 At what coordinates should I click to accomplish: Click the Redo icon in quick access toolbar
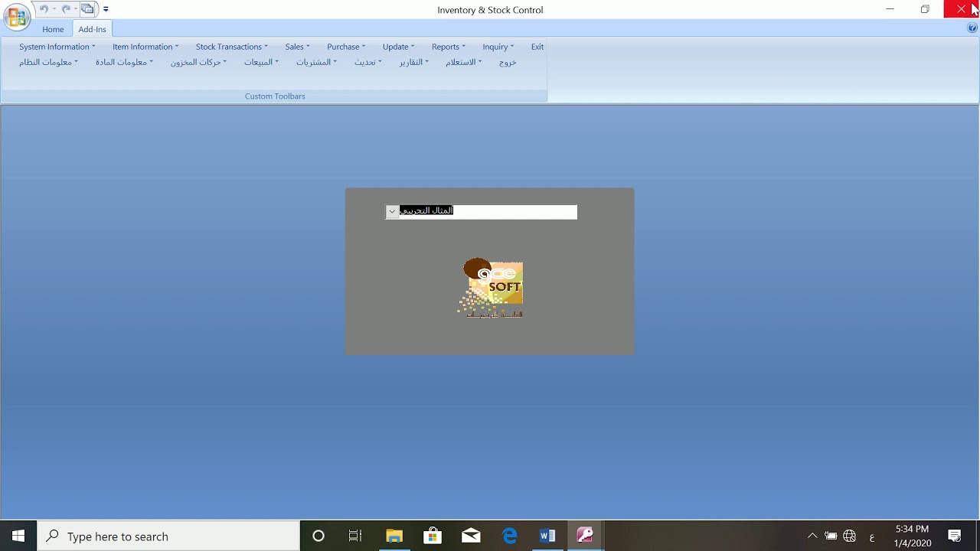(x=66, y=9)
